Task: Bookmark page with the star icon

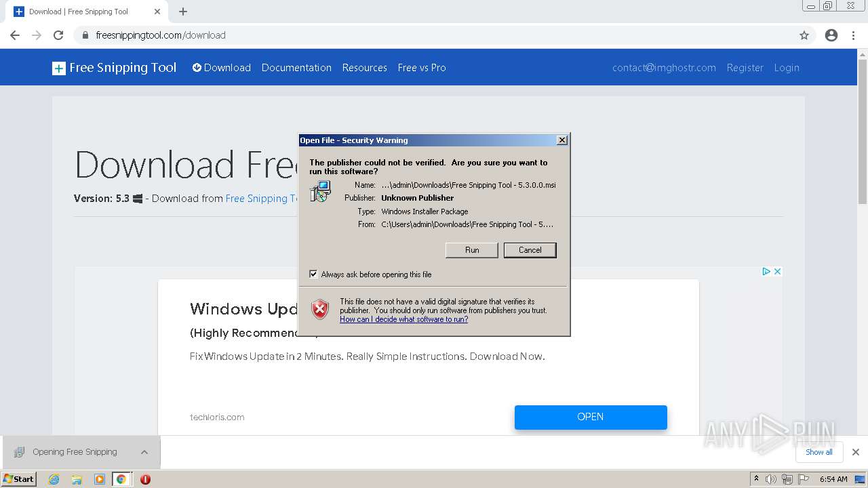Action: (804, 35)
